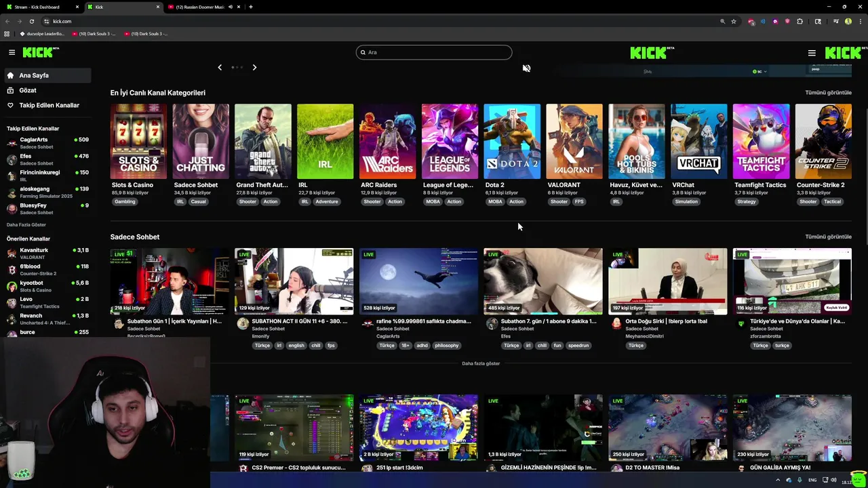Open Counter-Strike 2 category card
This screenshot has height=488, width=868.
(x=823, y=142)
